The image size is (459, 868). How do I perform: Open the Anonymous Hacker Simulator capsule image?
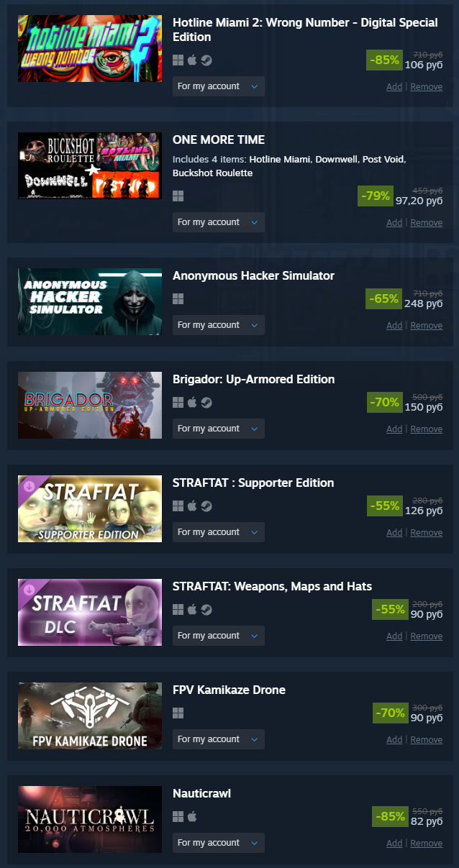point(90,302)
